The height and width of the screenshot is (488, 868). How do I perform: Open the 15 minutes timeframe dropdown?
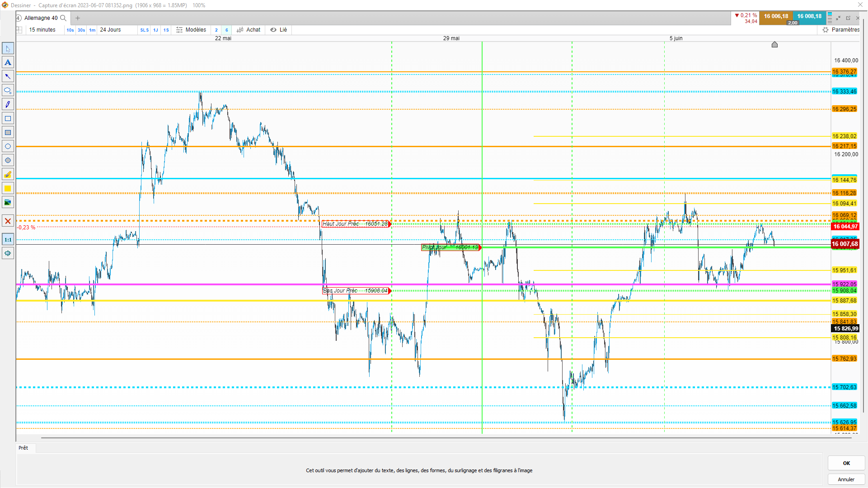click(x=42, y=30)
